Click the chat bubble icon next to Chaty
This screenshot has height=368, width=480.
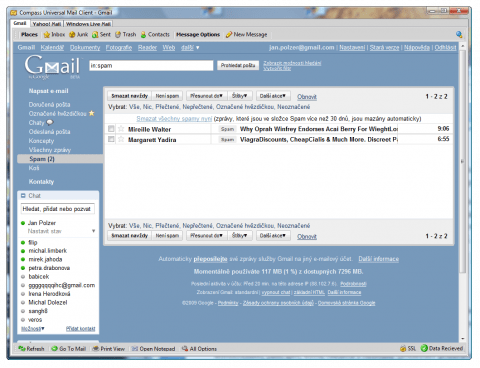tap(50, 122)
